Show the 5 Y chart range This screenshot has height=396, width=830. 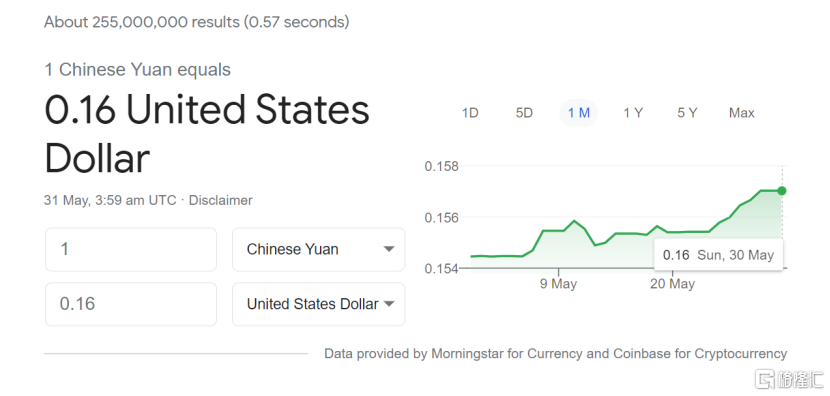(687, 113)
